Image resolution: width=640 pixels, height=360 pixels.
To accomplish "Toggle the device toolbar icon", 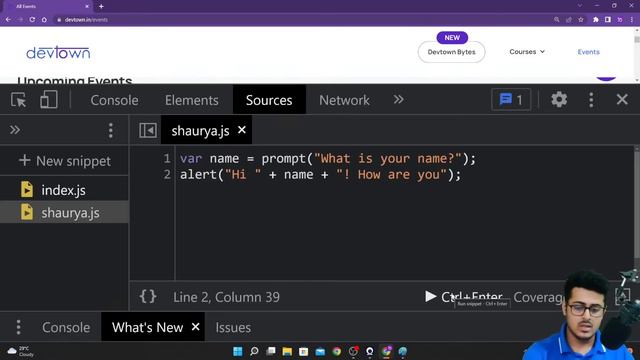I will 49,100.
